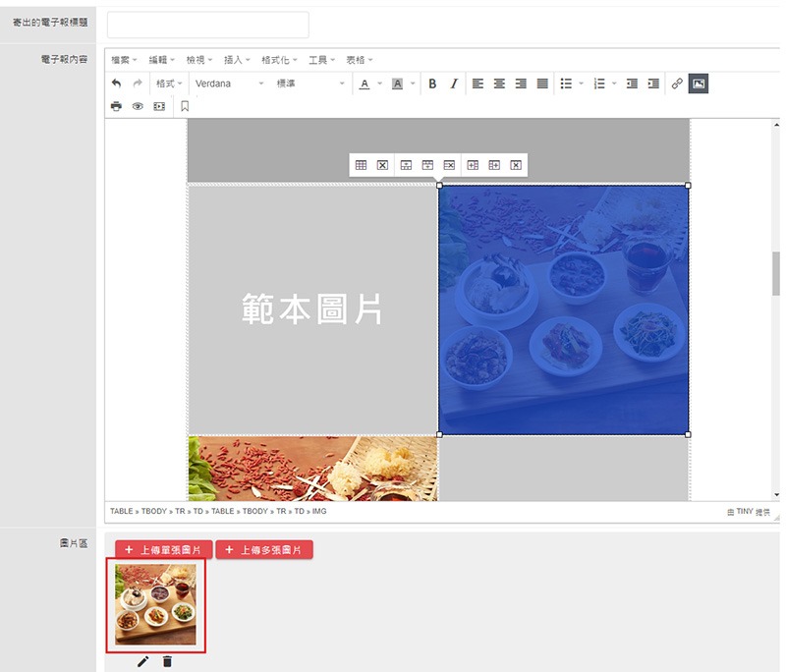Image resolution: width=786 pixels, height=672 pixels.
Task: Click the 上傳單張圖片 button
Action: 162,550
